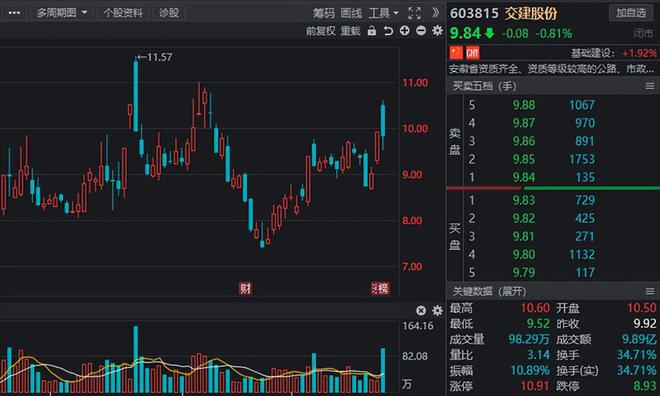The height and width of the screenshot is (396, 660).
Task: Click 重载 to reload chart data
Action: (x=350, y=31)
